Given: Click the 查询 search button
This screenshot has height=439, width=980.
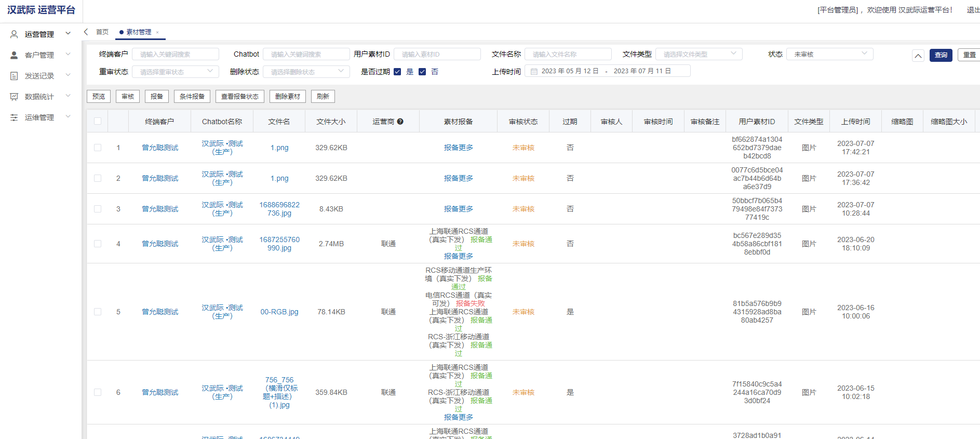Looking at the screenshot, I should (941, 55).
